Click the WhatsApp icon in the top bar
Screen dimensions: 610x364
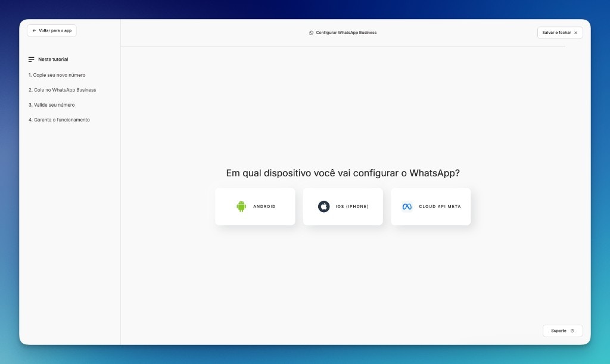pyautogui.click(x=310, y=33)
